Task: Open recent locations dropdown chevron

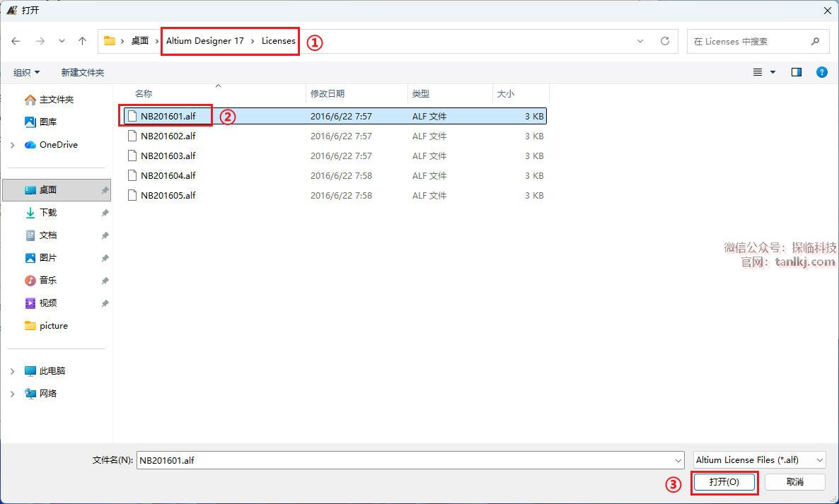Action: 62,41
